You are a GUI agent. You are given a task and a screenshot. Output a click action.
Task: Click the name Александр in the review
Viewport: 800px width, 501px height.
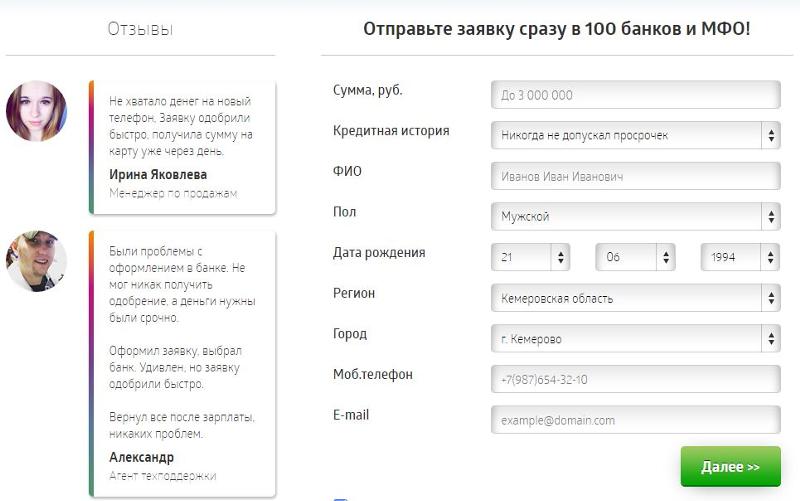141,457
